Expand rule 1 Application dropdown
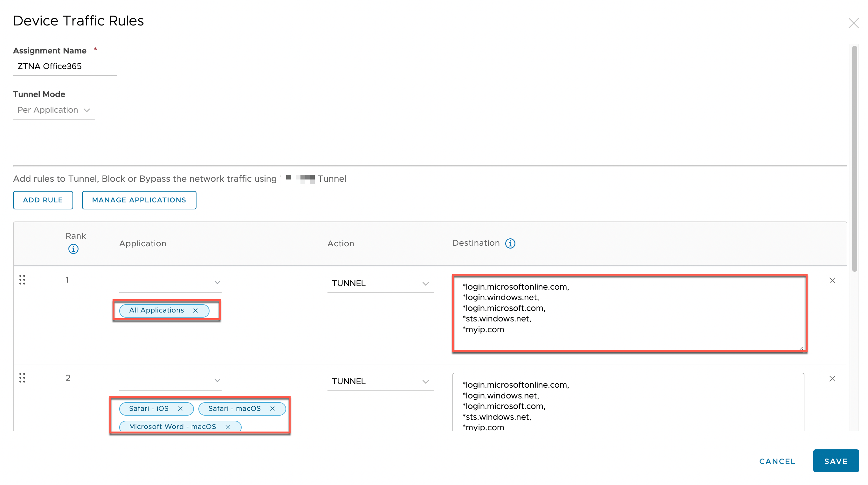 click(x=170, y=283)
